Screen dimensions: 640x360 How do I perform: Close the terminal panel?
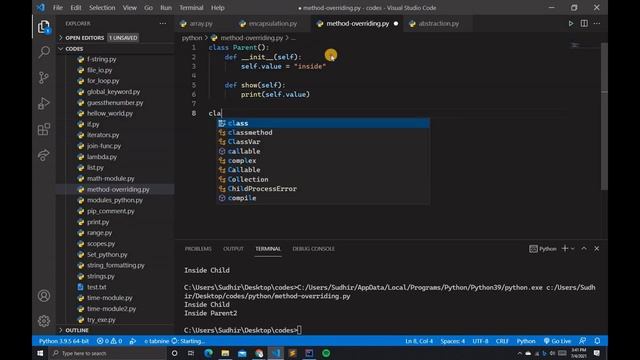point(597,248)
